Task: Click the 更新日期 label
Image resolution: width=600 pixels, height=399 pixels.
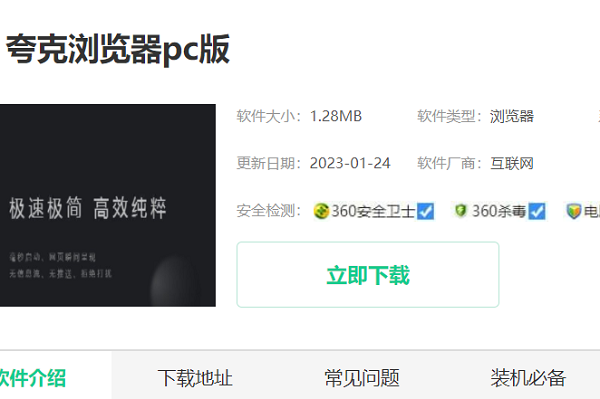Action: coord(269,163)
